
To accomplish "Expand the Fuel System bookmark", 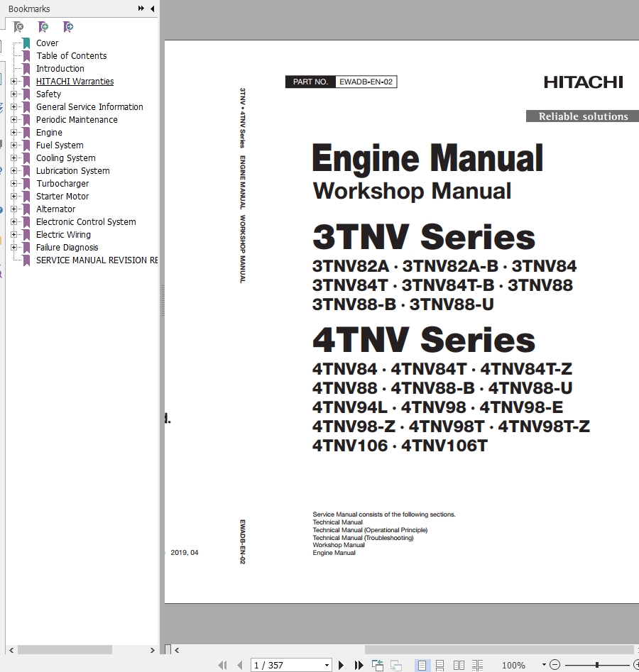I will coord(13,145).
